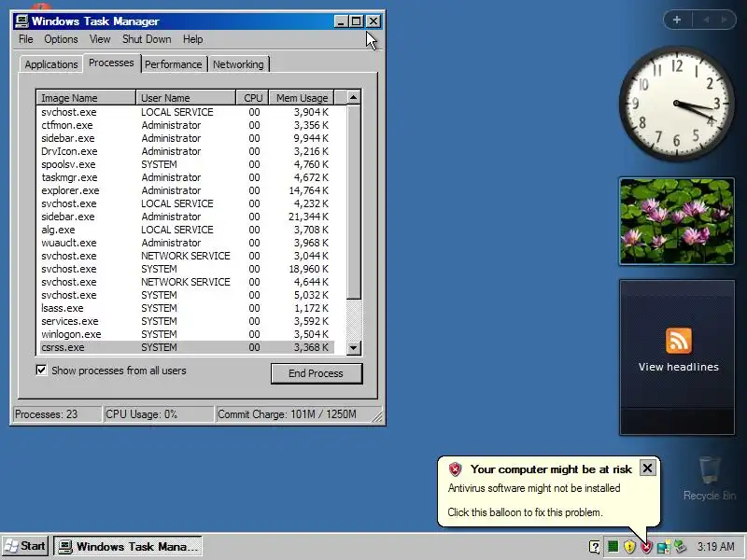747x560 pixels.
Task: Open the View menu
Action: pos(100,39)
